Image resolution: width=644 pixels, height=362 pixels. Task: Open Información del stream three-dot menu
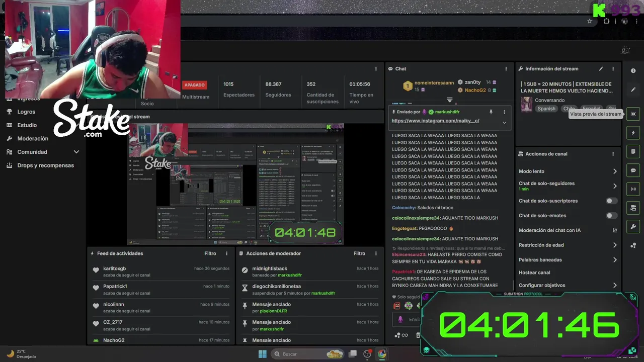(x=613, y=69)
